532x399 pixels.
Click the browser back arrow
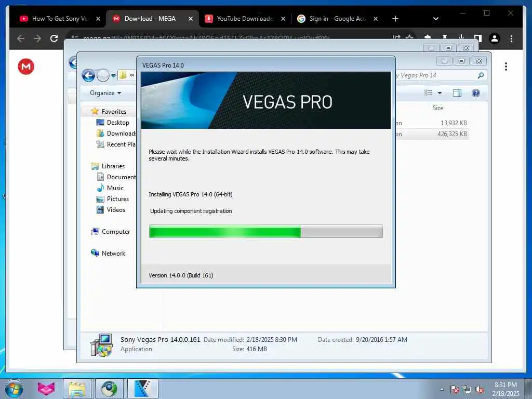pyautogui.click(x=21, y=38)
